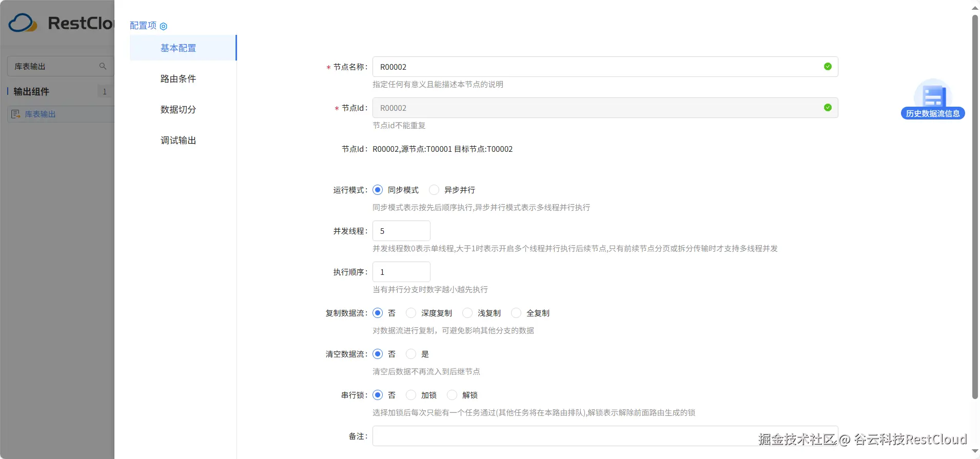Choose 否 for 复制数据流

[378, 313]
